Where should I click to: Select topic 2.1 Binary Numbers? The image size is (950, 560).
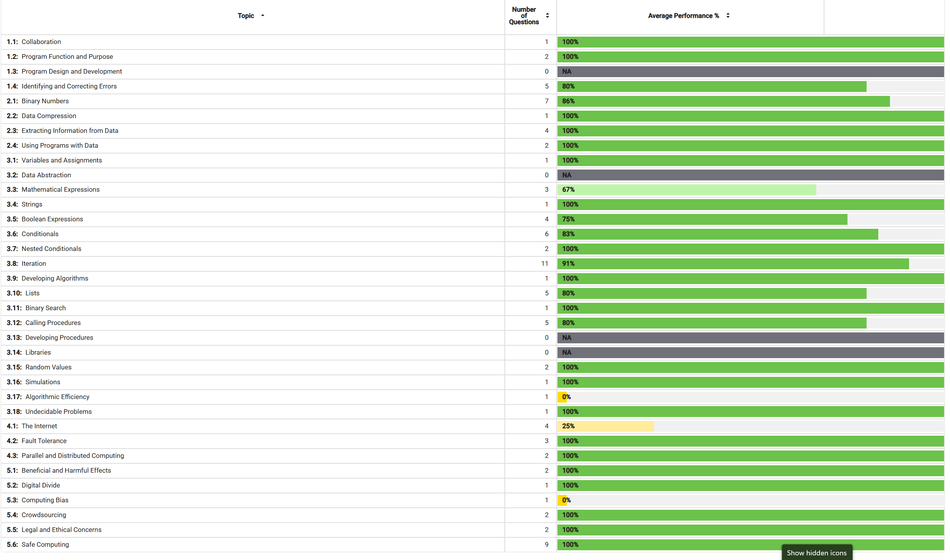click(x=37, y=101)
